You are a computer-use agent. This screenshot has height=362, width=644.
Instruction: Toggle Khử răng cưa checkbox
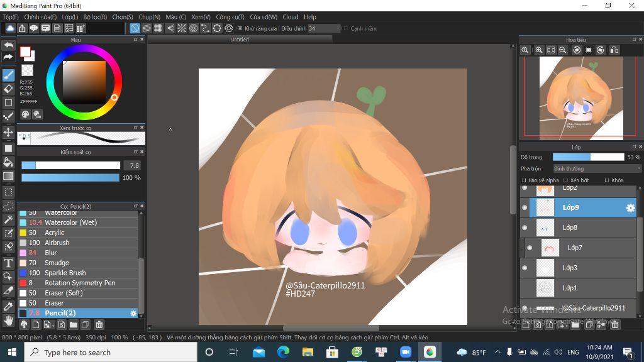click(240, 28)
